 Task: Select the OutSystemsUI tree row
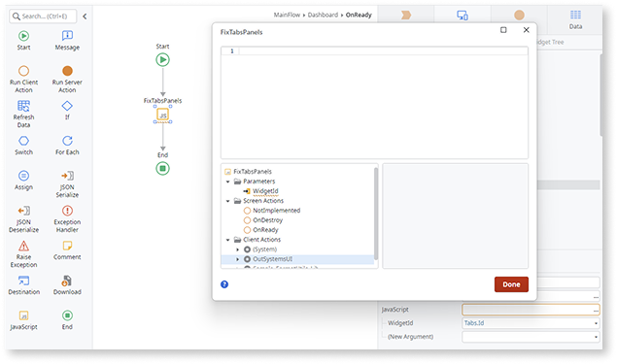pos(297,259)
